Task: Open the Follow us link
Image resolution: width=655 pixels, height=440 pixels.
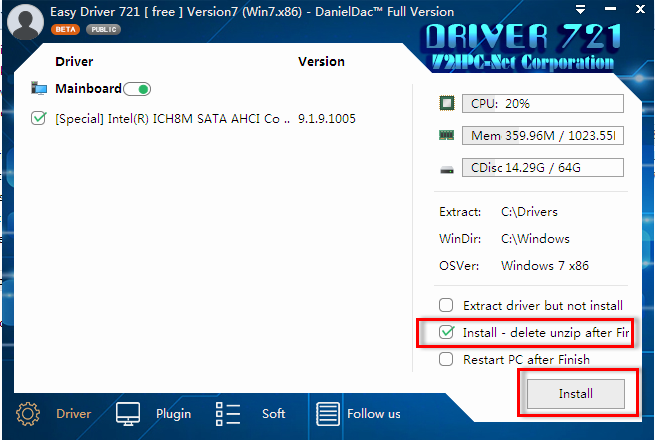Action: click(x=373, y=414)
